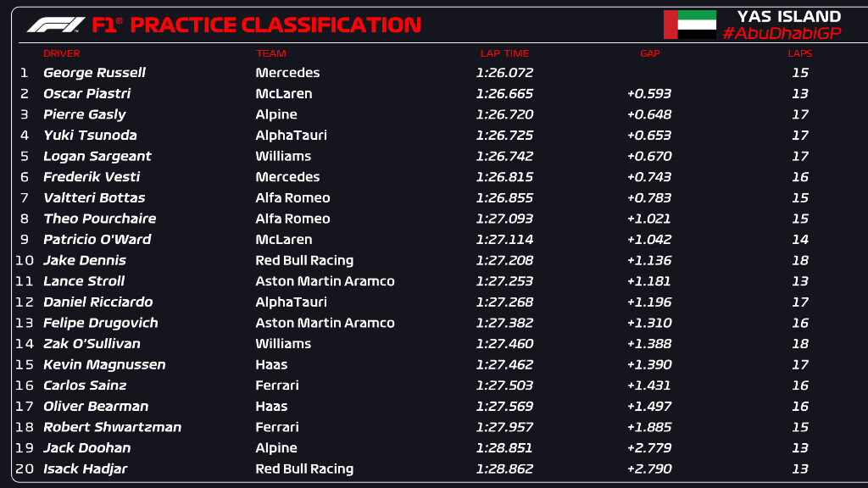Select the DRIVER column header
This screenshot has width=868, height=488.
click(x=61, y=53)
